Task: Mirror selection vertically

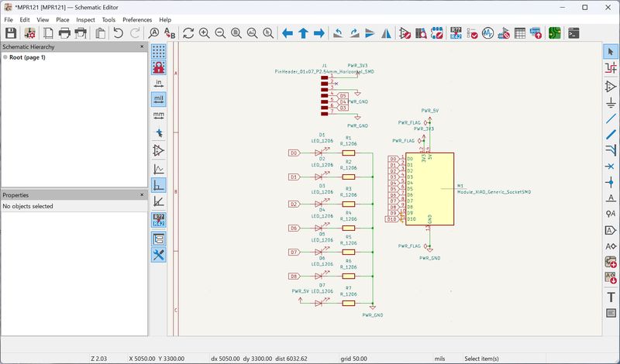Action: coord(370,33)
